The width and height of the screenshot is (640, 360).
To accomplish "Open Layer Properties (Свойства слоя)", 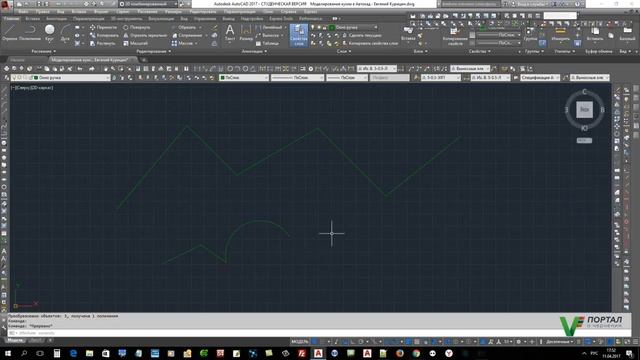I will [x=299, y=35].
